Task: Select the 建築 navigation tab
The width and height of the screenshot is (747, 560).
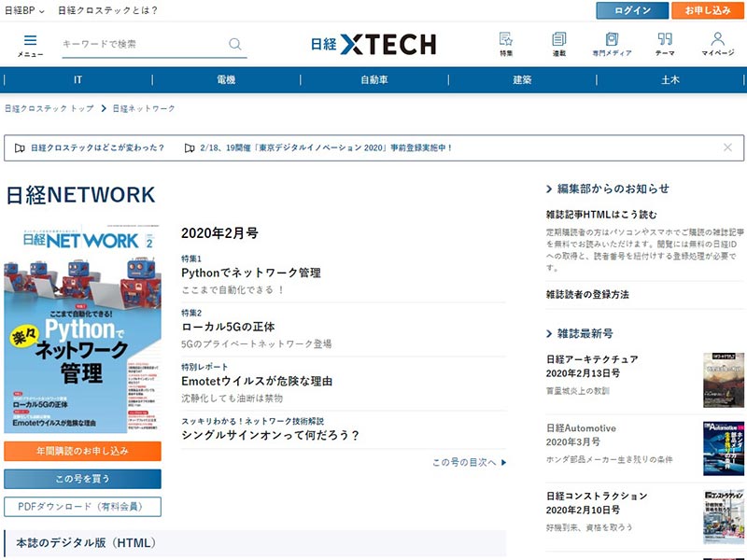Action: coord(522,79)
